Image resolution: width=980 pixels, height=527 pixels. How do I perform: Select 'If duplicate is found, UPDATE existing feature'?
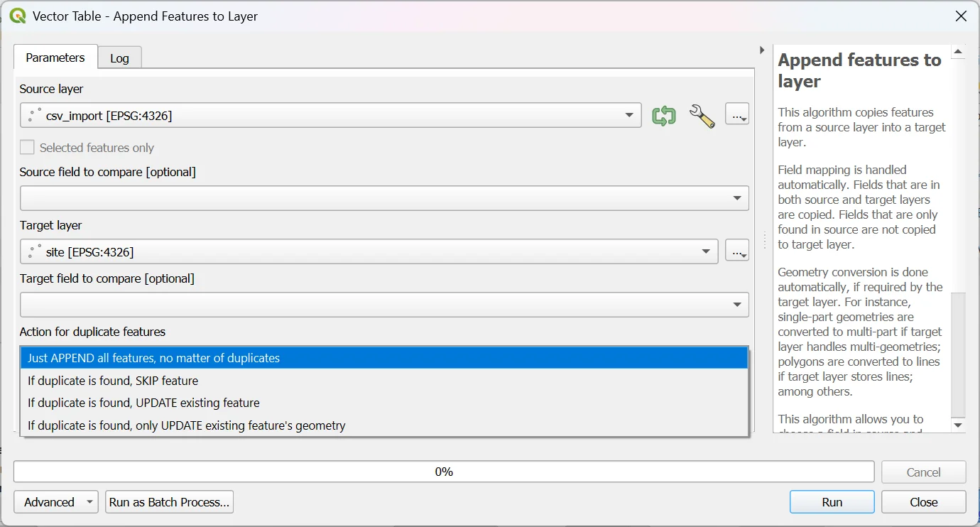click(143, 403)
